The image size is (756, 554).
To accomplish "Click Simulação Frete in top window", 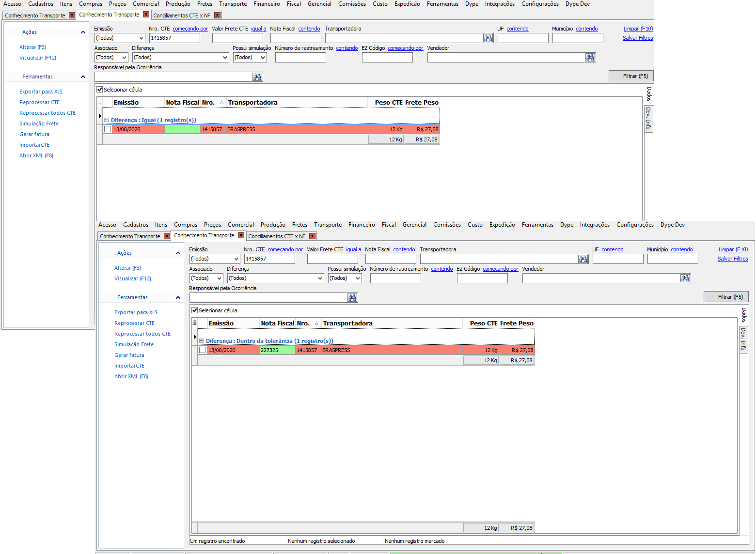I will click(x=39, y=123).
